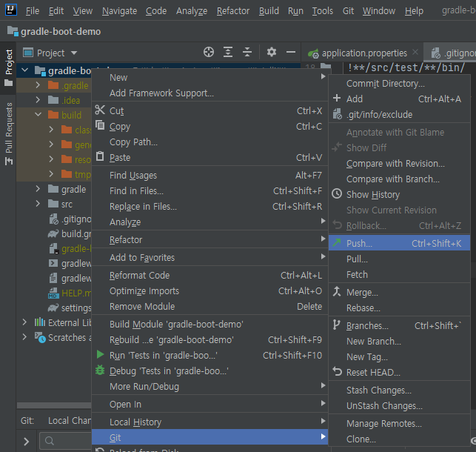Screen dimensions: 476x452
Task: Click the green run arrow icon for Tests
Action: 100,354
